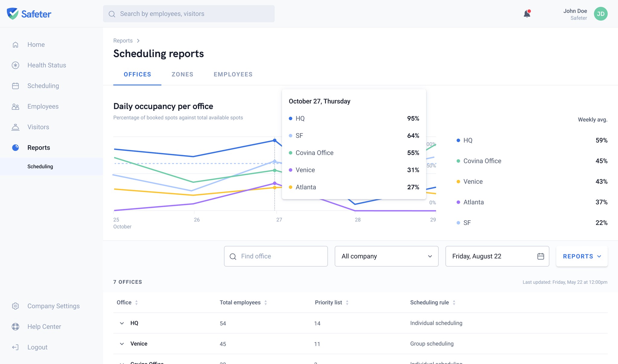Image resolution: width=618 pixels, height=364 pixels.
Task: Click the Find office search field
Action: (276, 256)
